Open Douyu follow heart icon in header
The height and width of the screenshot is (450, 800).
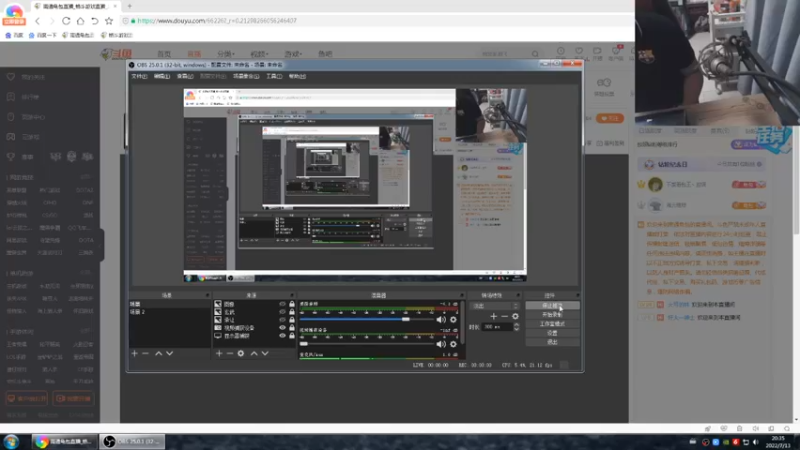[x=579, y=51]
